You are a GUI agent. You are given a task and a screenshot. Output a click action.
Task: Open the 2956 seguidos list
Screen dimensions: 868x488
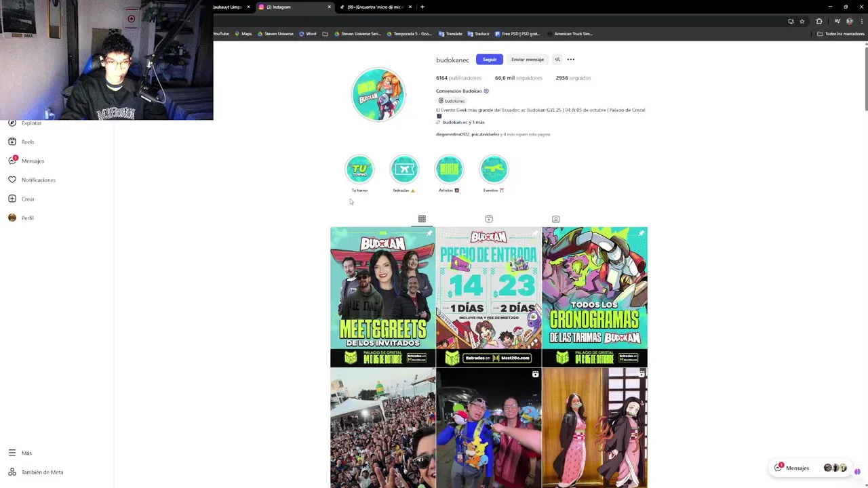pyautogui.click(x=573, y=78)
